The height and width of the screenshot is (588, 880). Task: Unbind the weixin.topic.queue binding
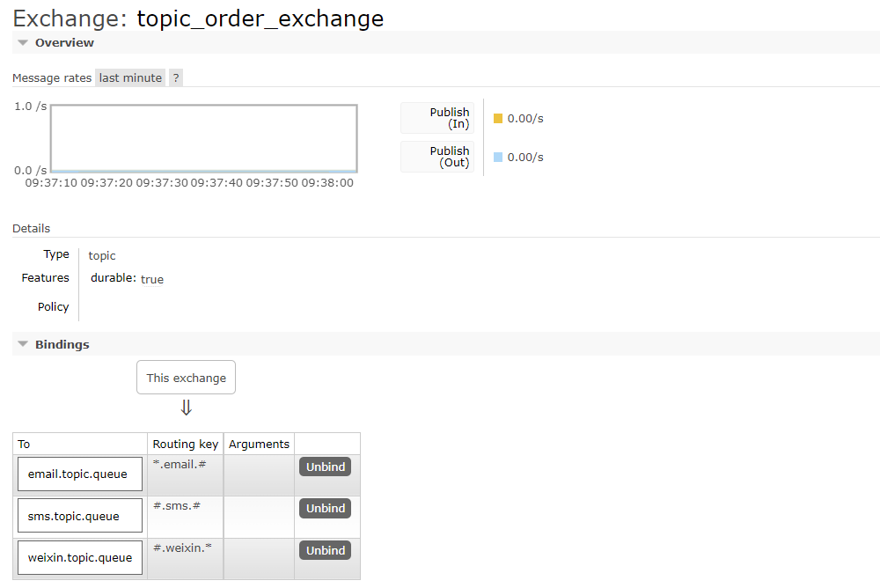[325, 550]
